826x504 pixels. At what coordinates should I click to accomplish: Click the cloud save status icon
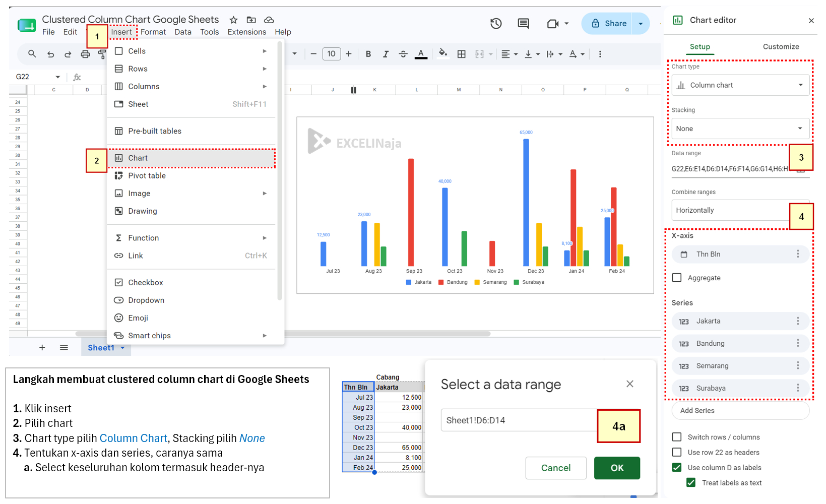click(269, 20)
